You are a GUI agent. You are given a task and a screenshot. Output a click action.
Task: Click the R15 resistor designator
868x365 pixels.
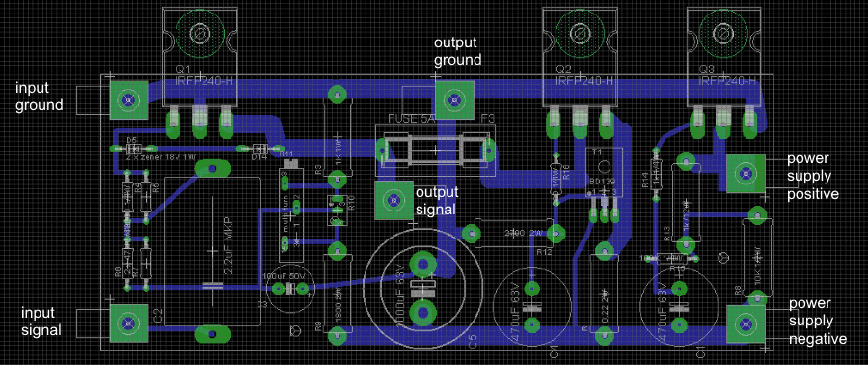tap(678, 268)
